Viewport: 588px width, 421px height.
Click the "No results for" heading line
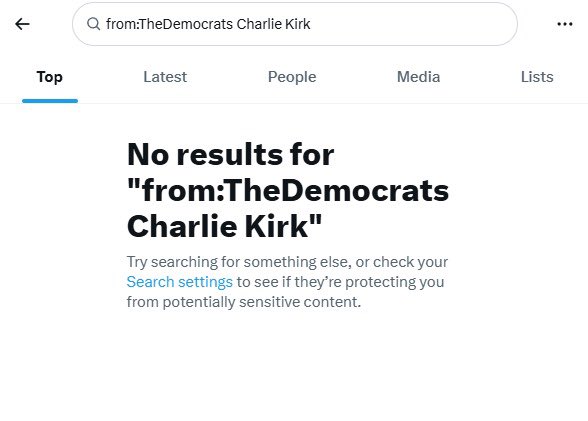point(231,154)
